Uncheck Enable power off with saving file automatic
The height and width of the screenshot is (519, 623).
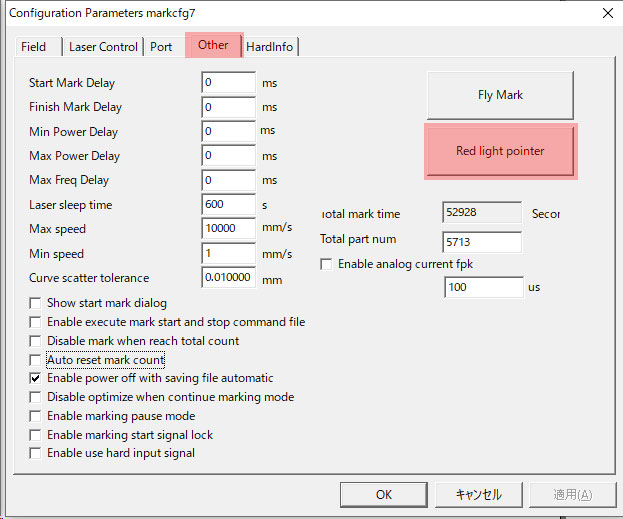[36, 379]
